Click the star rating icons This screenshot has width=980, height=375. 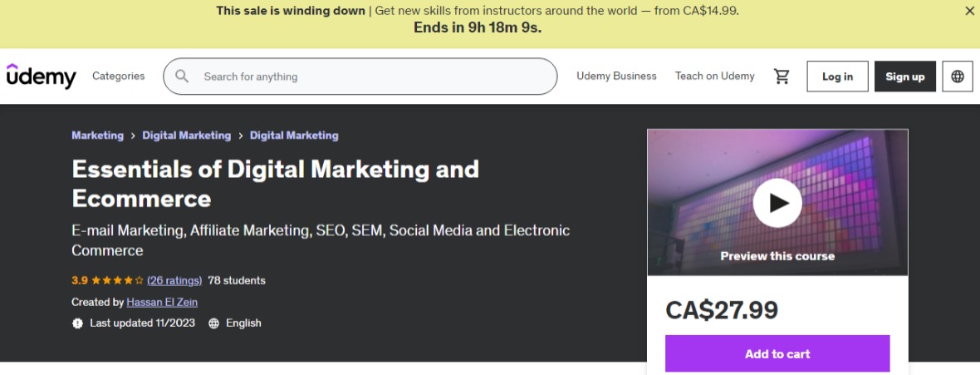click(x=117, y=280)
